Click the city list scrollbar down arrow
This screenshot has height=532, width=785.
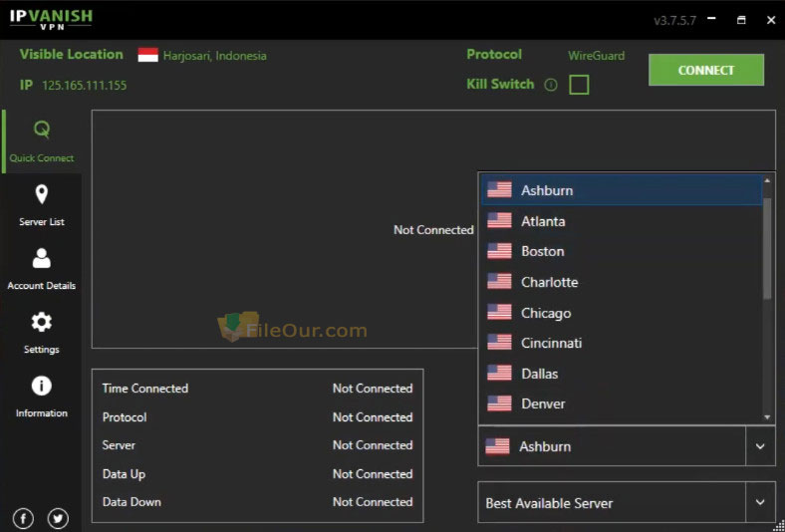[767, 417]
